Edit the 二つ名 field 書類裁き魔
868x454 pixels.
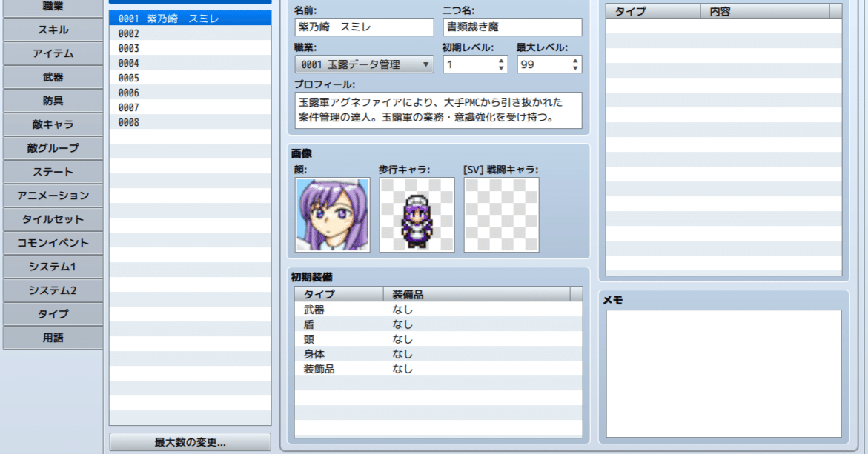point(512,27)
